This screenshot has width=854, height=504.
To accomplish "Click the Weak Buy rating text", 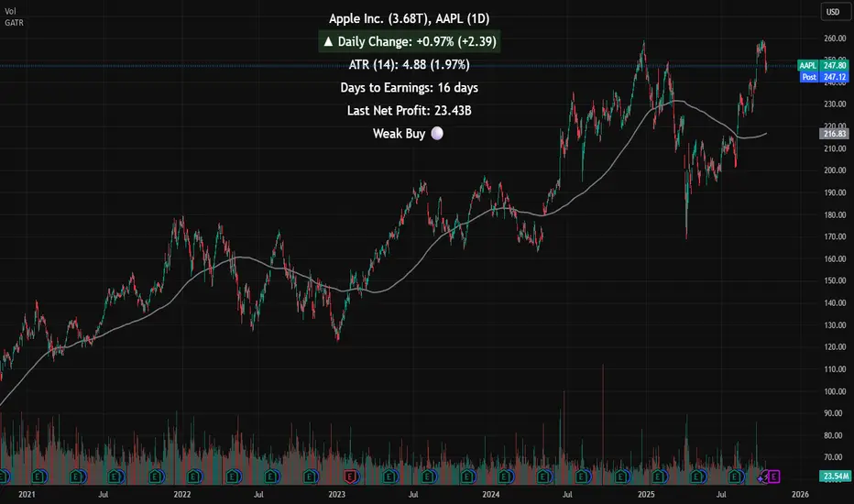I will click(x=399, y=134).
